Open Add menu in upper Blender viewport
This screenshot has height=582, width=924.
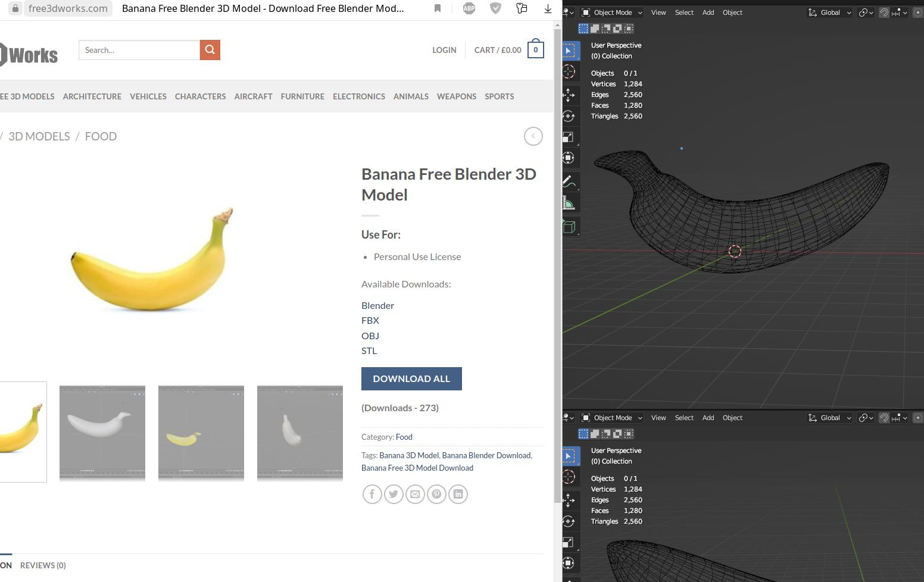[708, 12]
